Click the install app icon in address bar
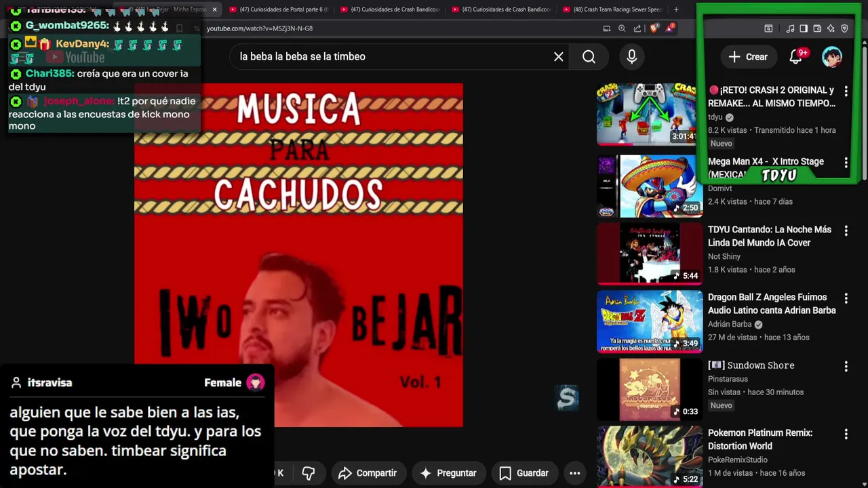This screenshot has height=488, width=868. pos(607,28)
